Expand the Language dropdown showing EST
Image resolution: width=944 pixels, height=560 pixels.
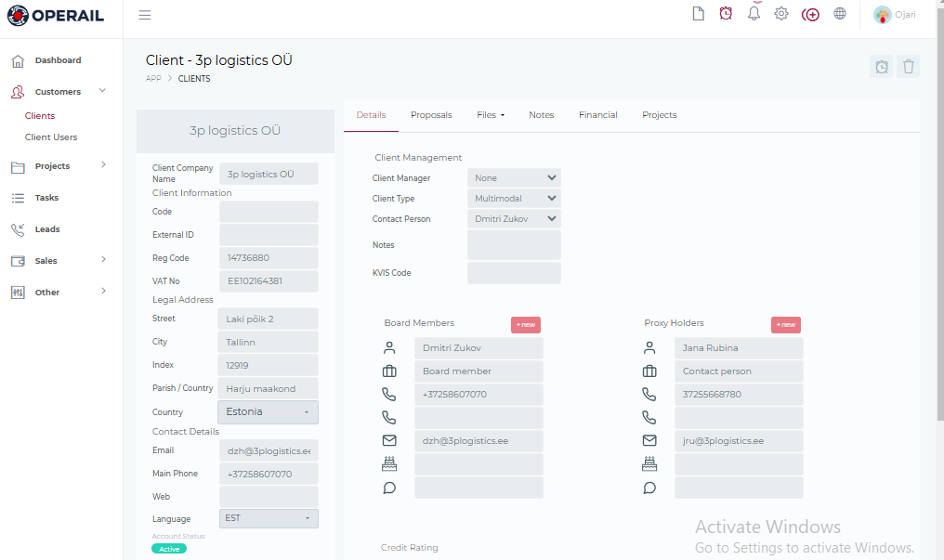pyautogui.click(x=268, y=518)
